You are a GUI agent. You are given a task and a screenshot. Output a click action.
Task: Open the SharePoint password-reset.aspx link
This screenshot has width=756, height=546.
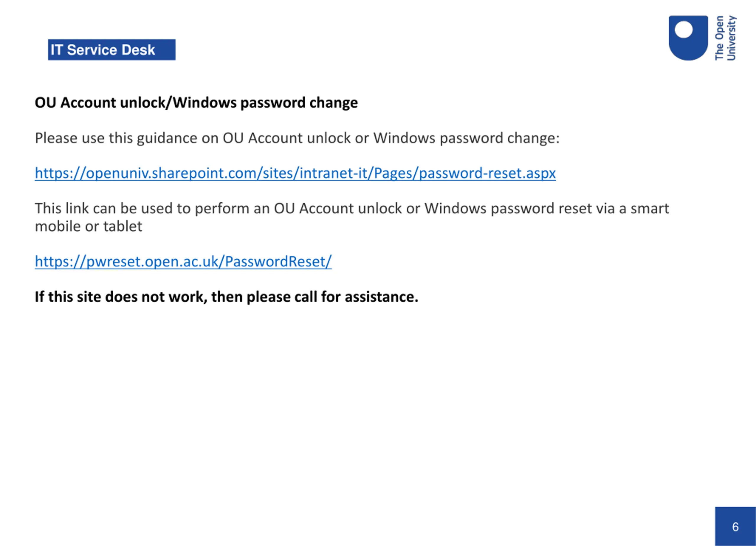tap(295, 173)
